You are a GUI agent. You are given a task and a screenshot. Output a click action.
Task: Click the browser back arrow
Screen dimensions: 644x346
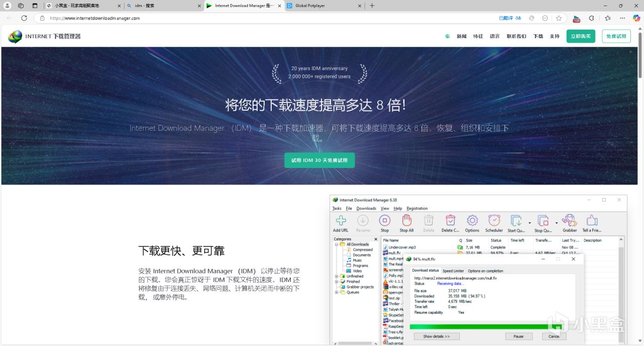[x=9, y=18]
